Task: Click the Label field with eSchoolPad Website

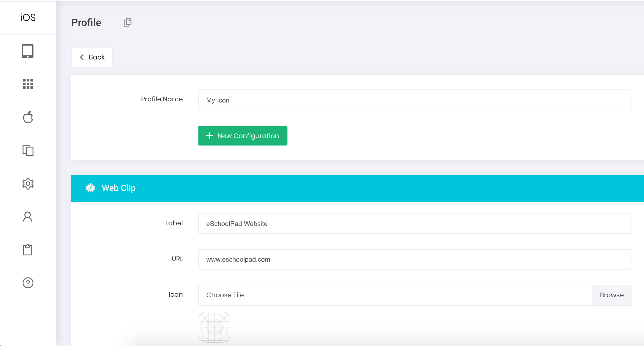Action: click(415, 224)
